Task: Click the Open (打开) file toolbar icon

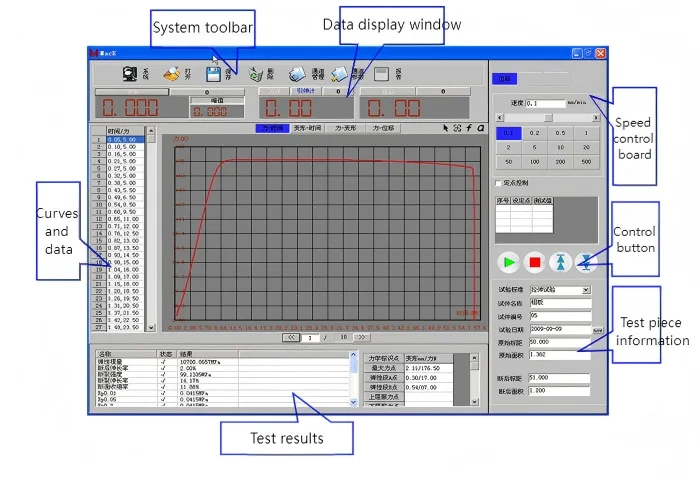Action: (x=171, y=74)
